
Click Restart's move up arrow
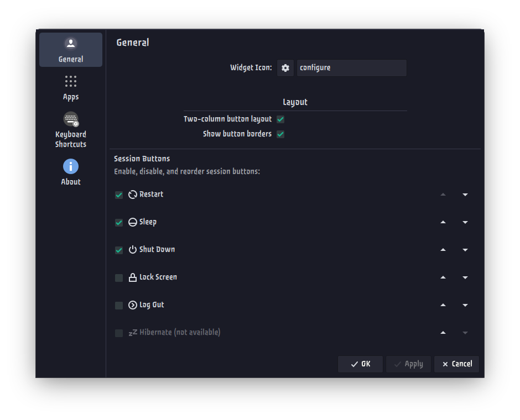click(443, 195)
